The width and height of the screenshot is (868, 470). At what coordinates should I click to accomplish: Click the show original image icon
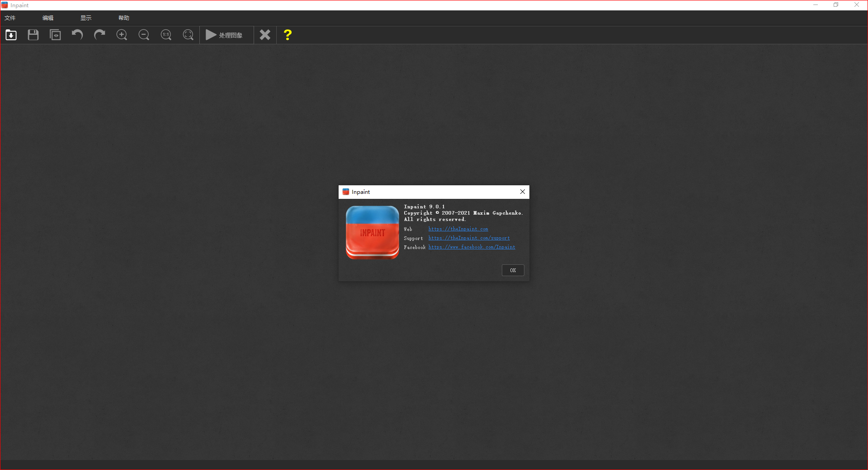pos(55,35)
